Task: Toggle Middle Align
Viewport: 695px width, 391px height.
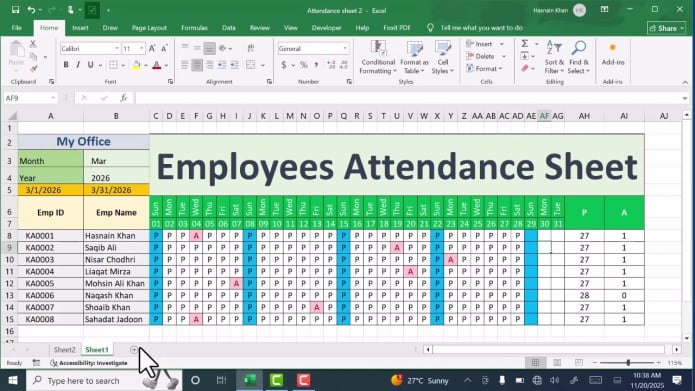Action: coord(197,48)
